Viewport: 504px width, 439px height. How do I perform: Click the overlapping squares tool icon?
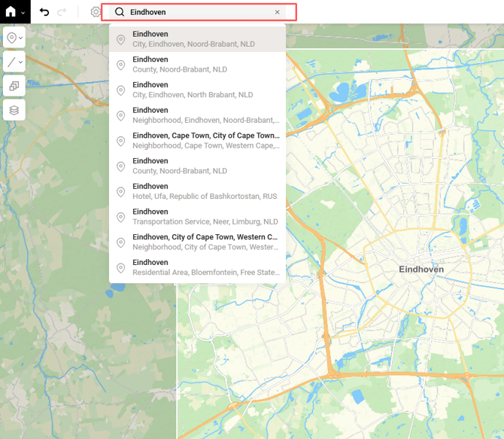tap(14, 86)
